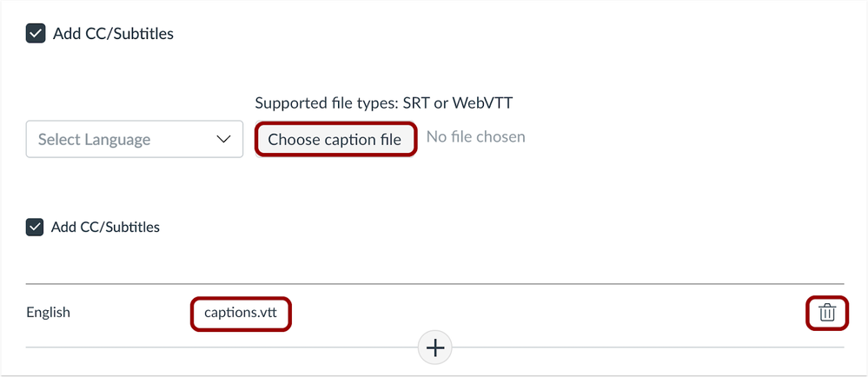Open the Select Language dropdown
Image resolution: width=868 pixels, height=377 pixels.
pos(135,139)
